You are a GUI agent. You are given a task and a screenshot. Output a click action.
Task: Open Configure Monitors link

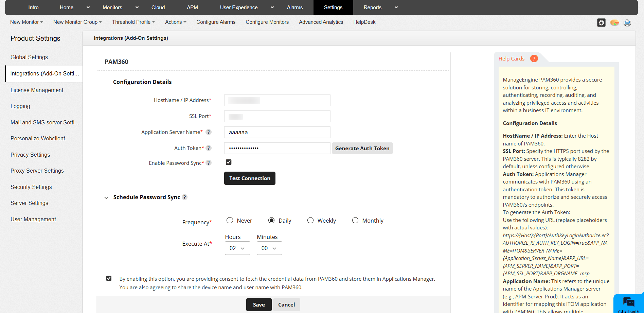pos(267,22)
